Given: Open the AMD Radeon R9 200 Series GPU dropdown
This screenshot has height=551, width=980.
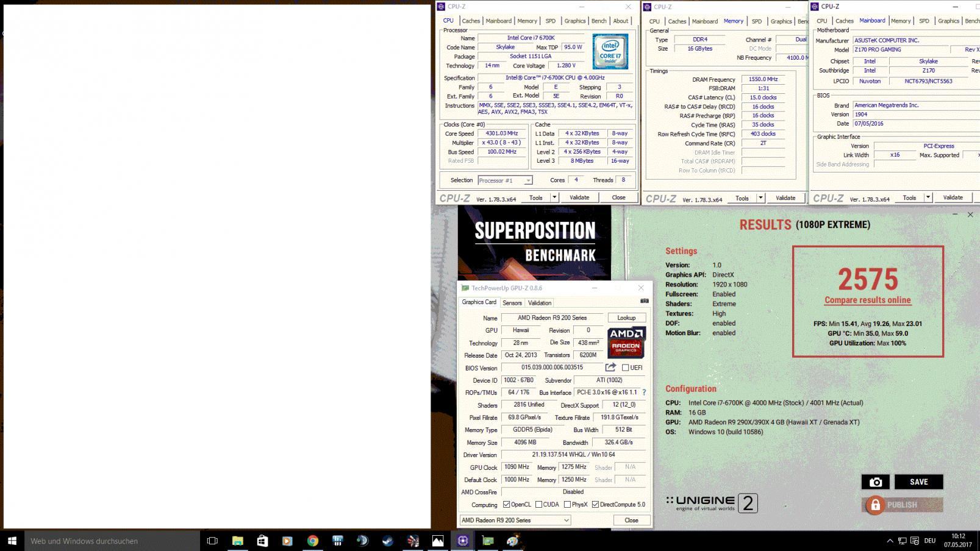Looking at the screenshot, I should pyautogui.click(x=515, y=520).
